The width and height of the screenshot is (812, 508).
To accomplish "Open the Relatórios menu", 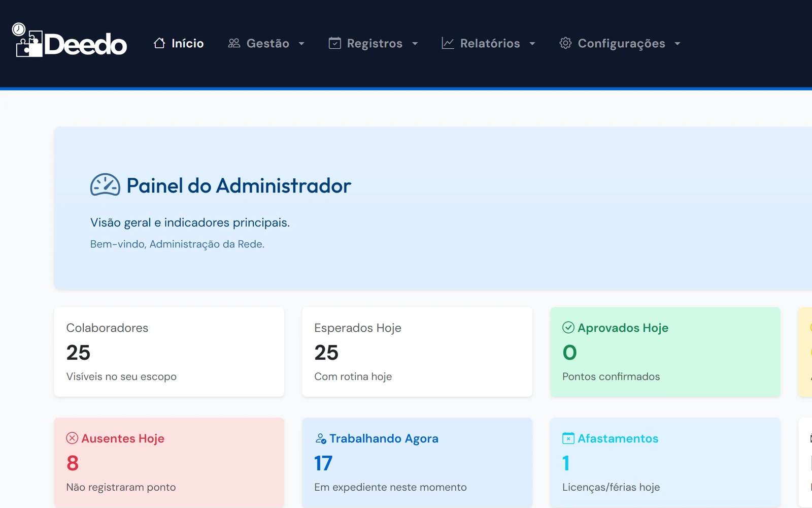I will (489, 43).
